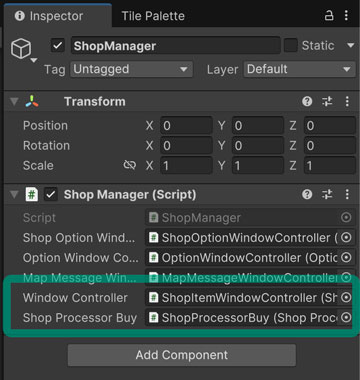Open object picker for Map Message Window field
The width and height of the screenshot is (360, 380).
(x=346, y=277)
